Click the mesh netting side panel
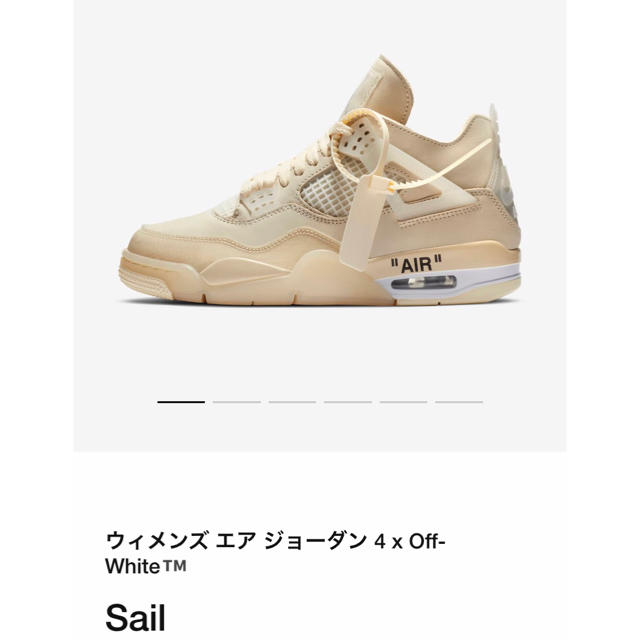Screen dimensions: 640x640 [x=330, y=189]
